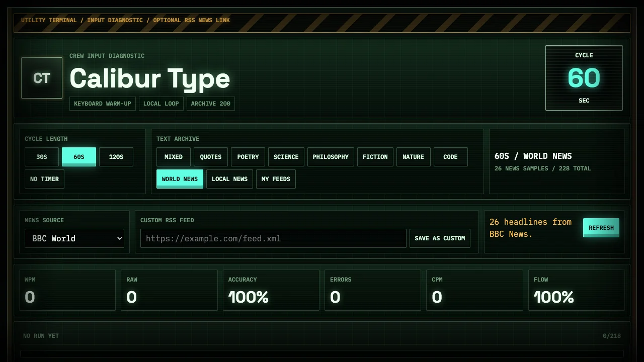Choose the Code archive
The image size is (644, 362).
coord(451,157)
